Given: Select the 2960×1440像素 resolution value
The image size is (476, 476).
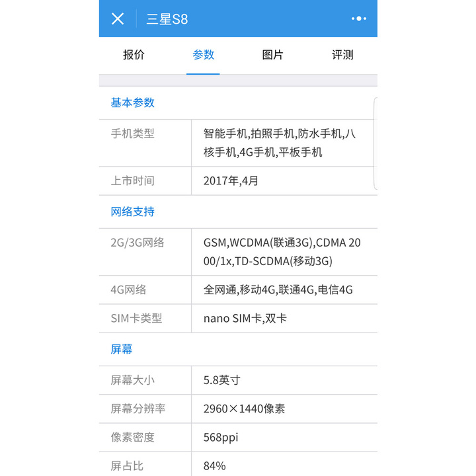Looking at the screenshot, I should (x=245, y=409).
